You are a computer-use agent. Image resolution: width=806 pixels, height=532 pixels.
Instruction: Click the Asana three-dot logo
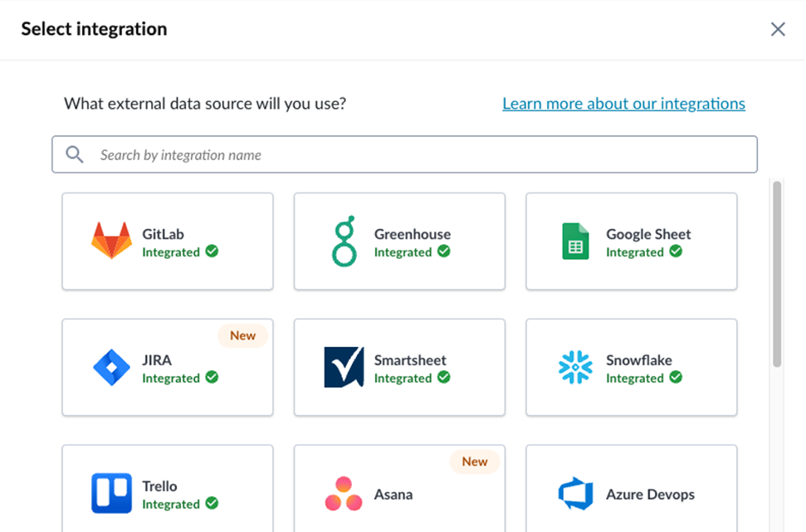pos(344,494)
